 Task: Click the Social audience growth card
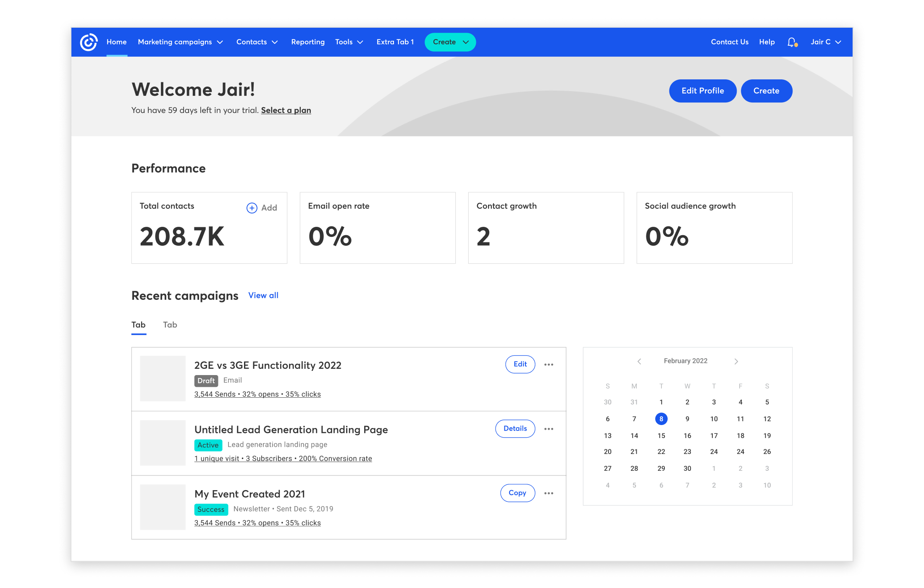[714, 228]
